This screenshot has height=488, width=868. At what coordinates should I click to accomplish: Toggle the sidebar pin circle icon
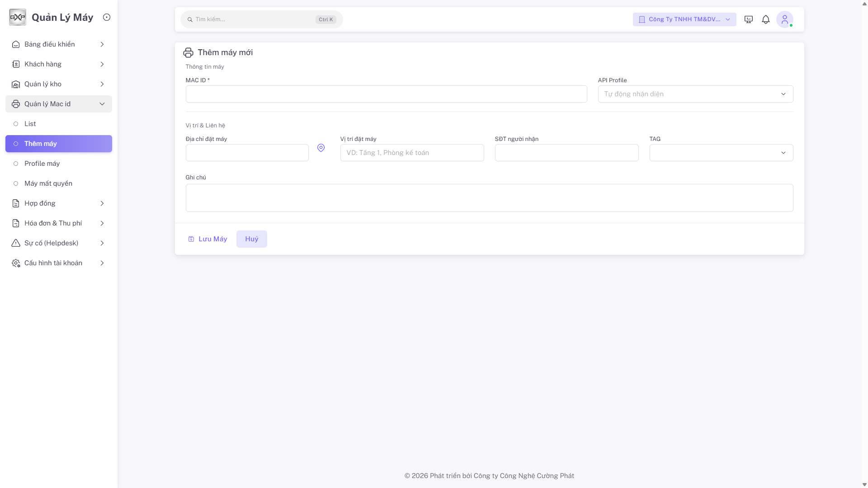tap(107, 17)
